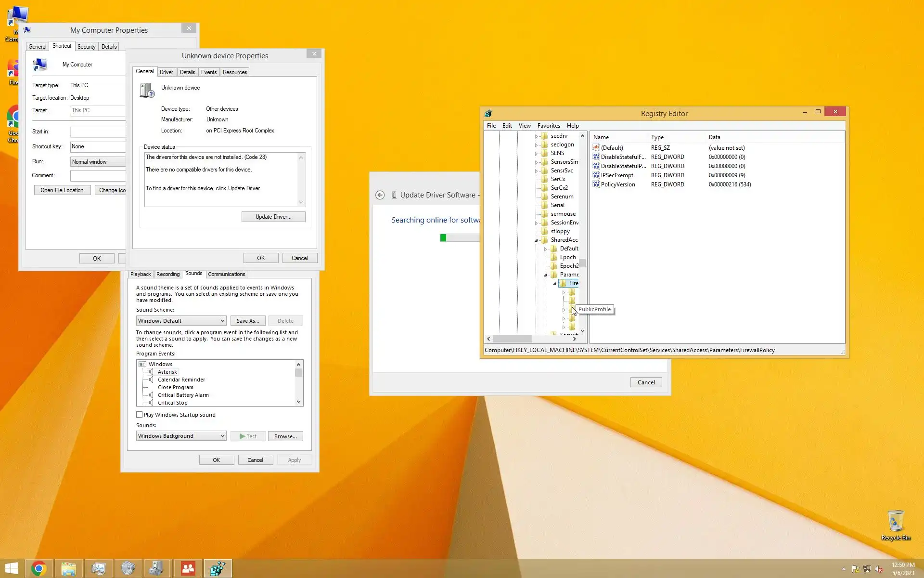Select the IPSecExempt registry value
This screenshot has width=924, height=578.
tap(616, 175)
